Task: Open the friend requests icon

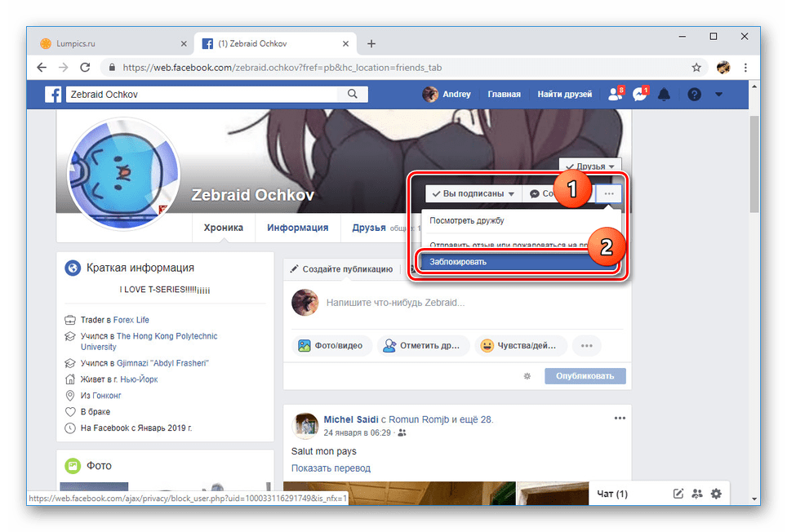Action: [x=614, y=94]
